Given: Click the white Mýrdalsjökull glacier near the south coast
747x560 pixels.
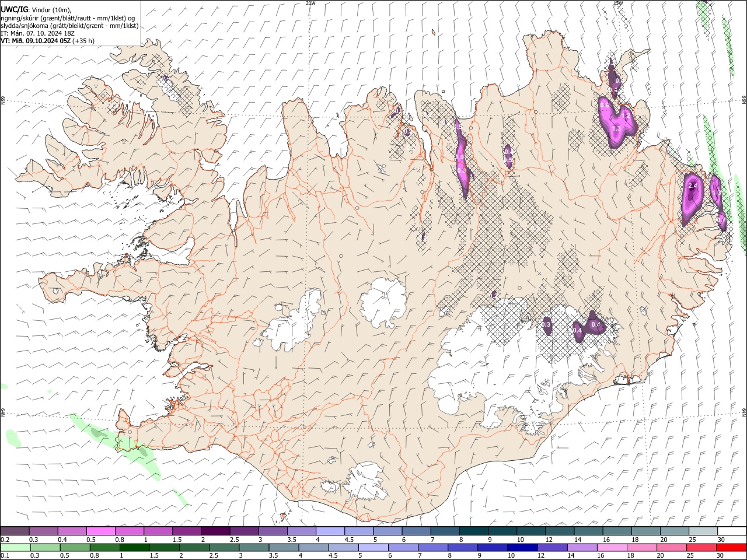Looking at the screenshot, I should click(366, 482).
